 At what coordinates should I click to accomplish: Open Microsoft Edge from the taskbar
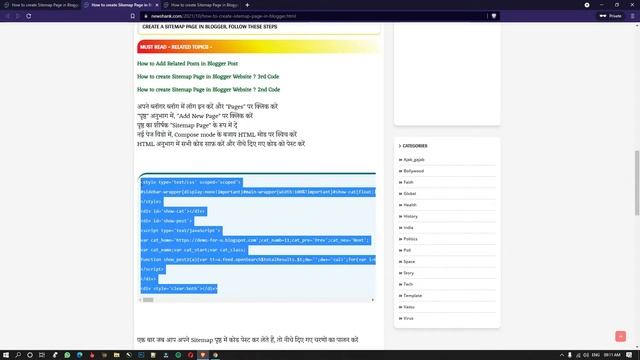click(x=80, y=355)
